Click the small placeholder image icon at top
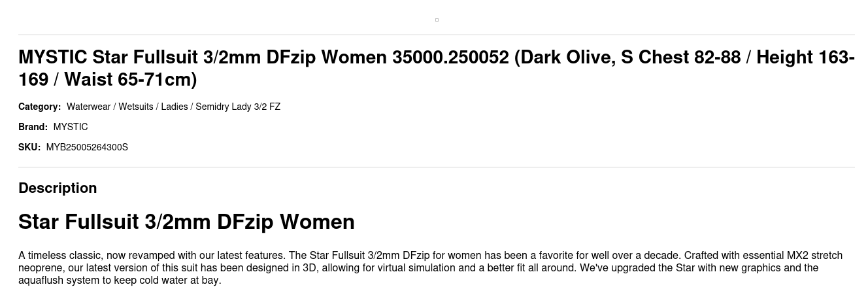Image resolution: width=868 pixels, height=306 pixels. [437, 20]
